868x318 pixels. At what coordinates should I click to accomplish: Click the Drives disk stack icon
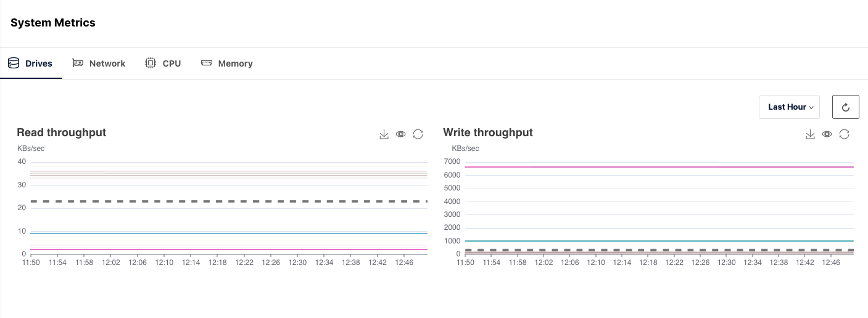[x=14, y=63]
